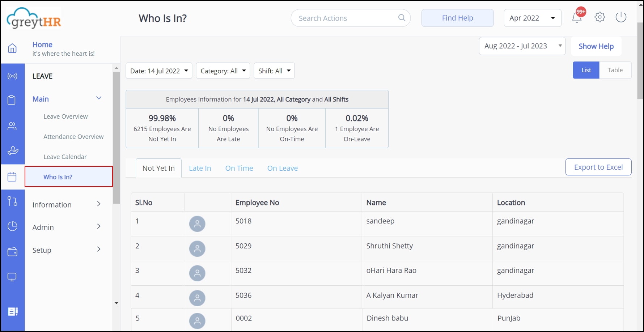Open the On Leave tab
Screen dimensions: 644x332
coord(282,168)
